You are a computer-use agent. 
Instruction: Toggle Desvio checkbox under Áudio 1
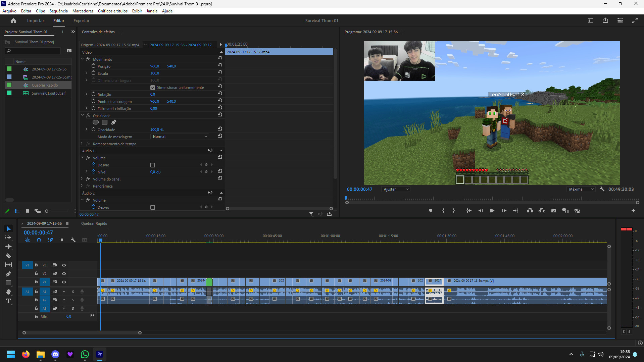click(153, 165)
